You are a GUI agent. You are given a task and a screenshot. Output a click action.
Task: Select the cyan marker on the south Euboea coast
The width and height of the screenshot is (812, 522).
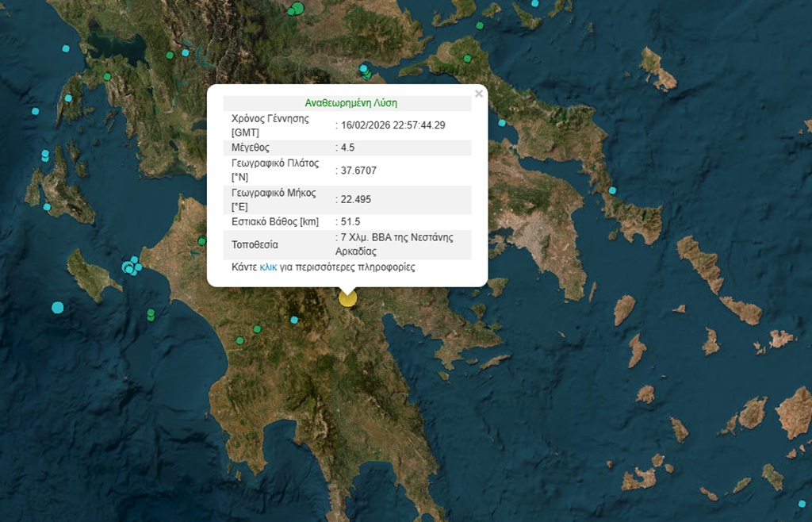click(612, 190)
